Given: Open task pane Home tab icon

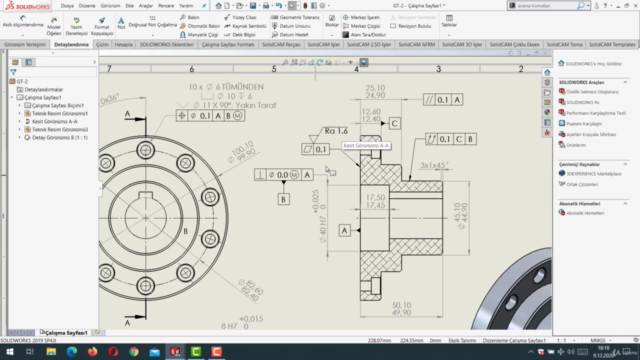Looking at the screenshot, I should pos(547,73).
